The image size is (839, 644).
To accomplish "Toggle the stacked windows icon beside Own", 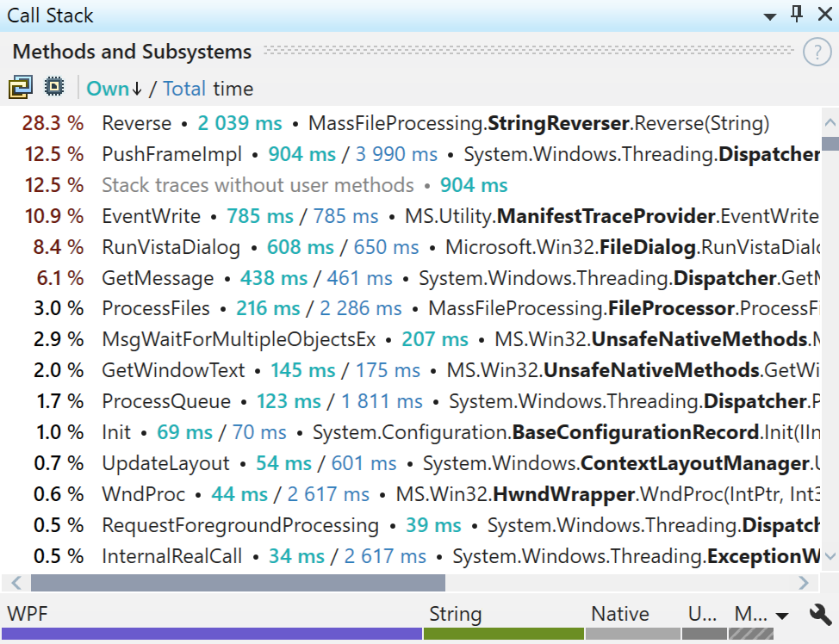I will (21, 87).
